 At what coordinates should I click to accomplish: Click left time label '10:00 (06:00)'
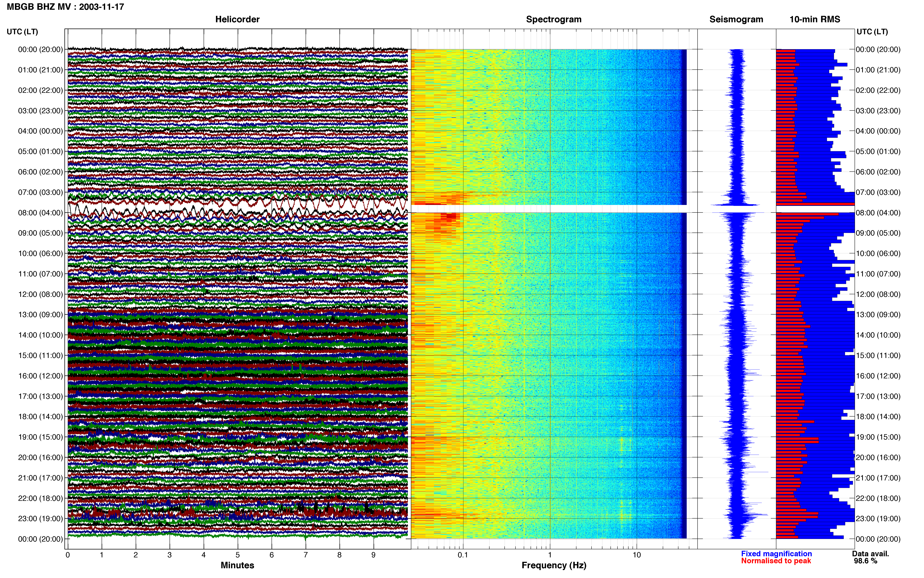(41, 253)
